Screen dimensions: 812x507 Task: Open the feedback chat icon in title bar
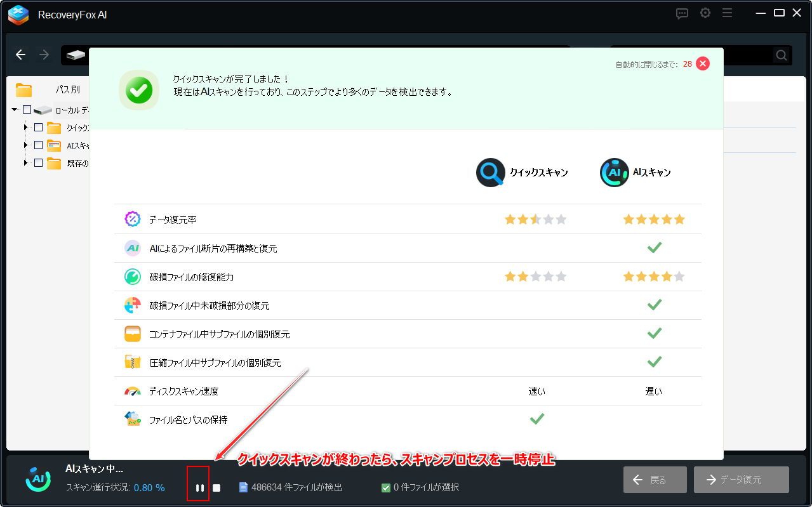[682, 13]
